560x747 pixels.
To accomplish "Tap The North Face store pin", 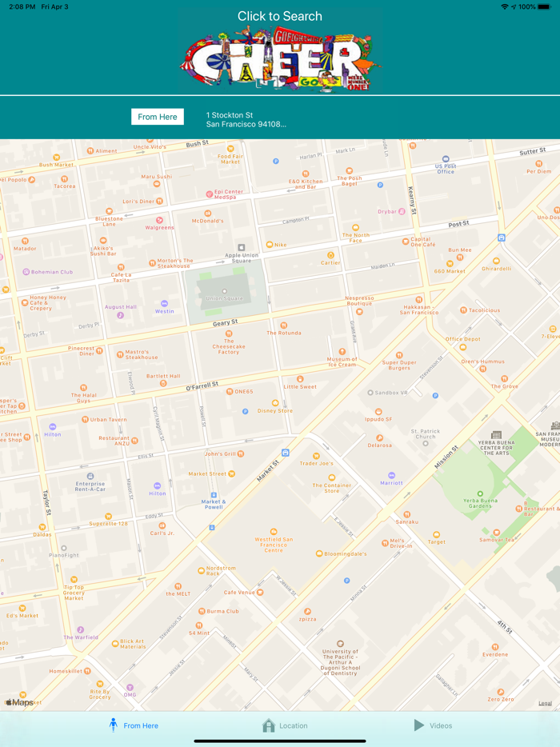I will (355, 228).
